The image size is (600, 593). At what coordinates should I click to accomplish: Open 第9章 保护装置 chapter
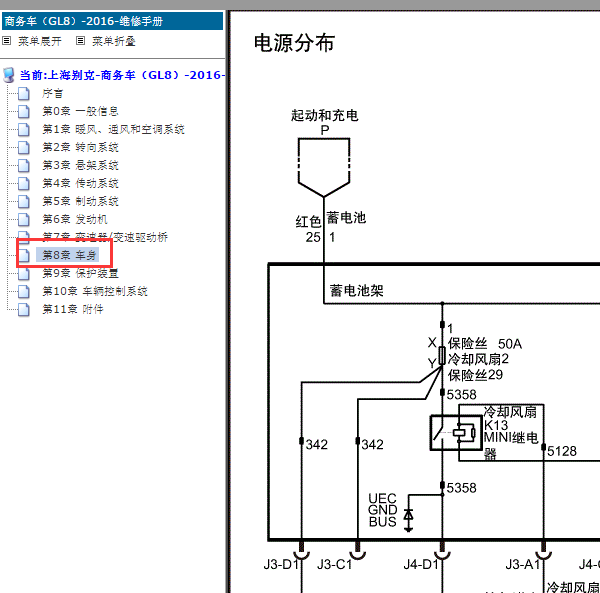[80, 273]
